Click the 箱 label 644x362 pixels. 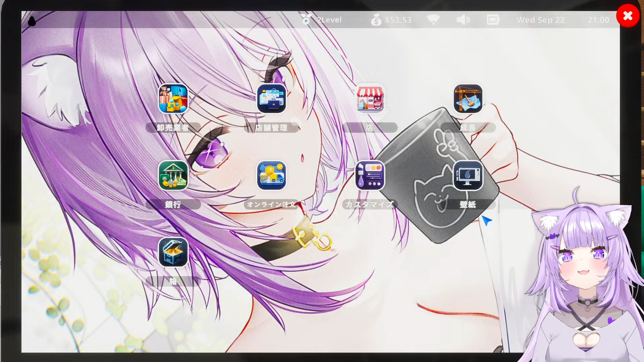click(173, 281)
